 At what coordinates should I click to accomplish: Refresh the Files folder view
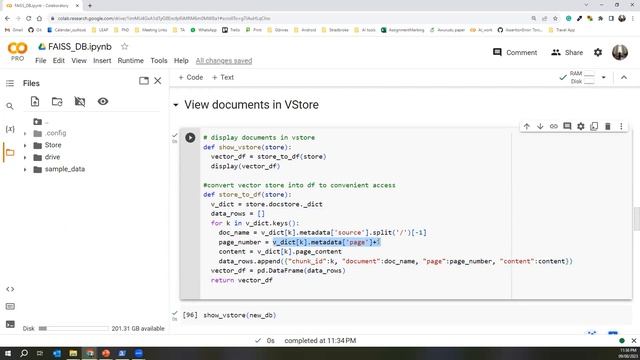point(57,101)
